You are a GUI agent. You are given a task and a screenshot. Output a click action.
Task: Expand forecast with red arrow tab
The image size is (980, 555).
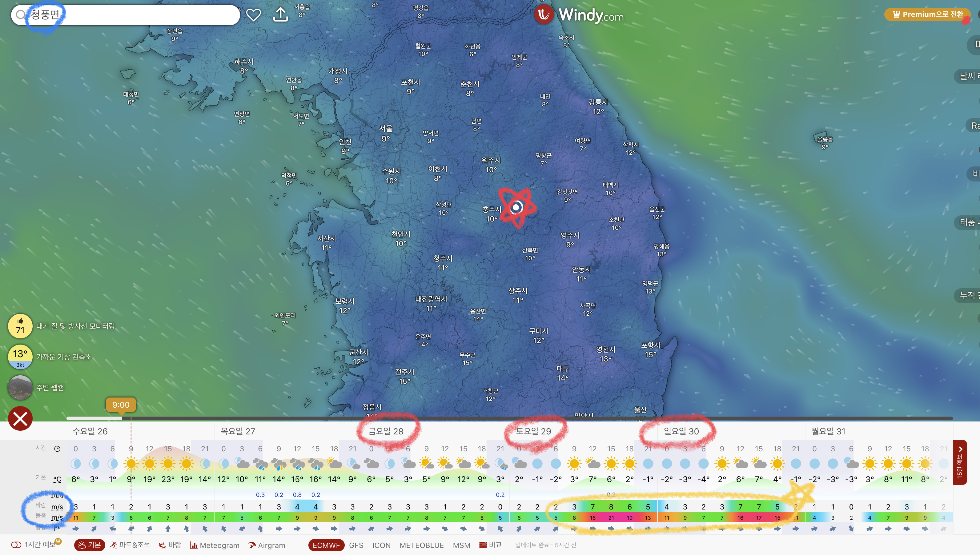pos(960,462)
